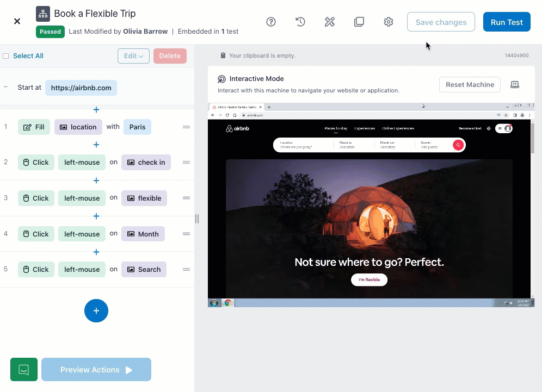542x392 pixels.
Task: Open the version history clock icon
Action: click(300, 22)
